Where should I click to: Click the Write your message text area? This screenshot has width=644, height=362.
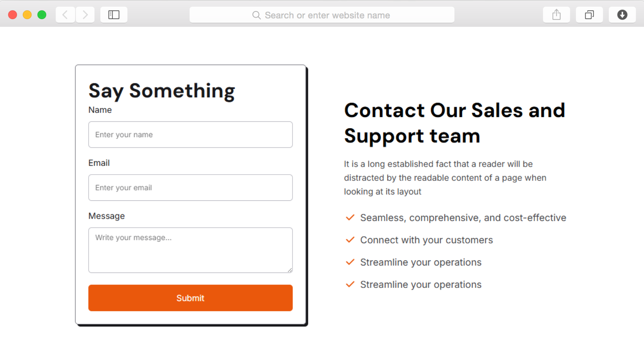pos(191,250)
